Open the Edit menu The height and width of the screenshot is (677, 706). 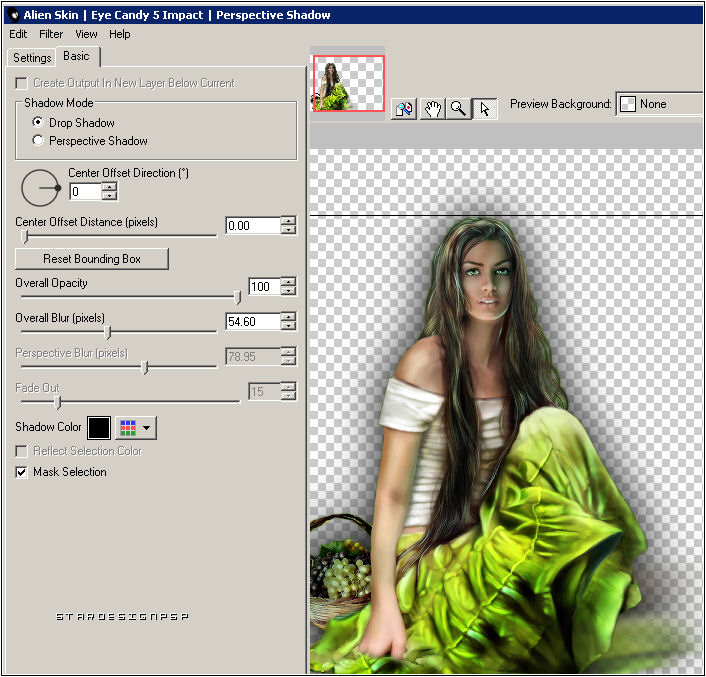(x=18, y=34)
